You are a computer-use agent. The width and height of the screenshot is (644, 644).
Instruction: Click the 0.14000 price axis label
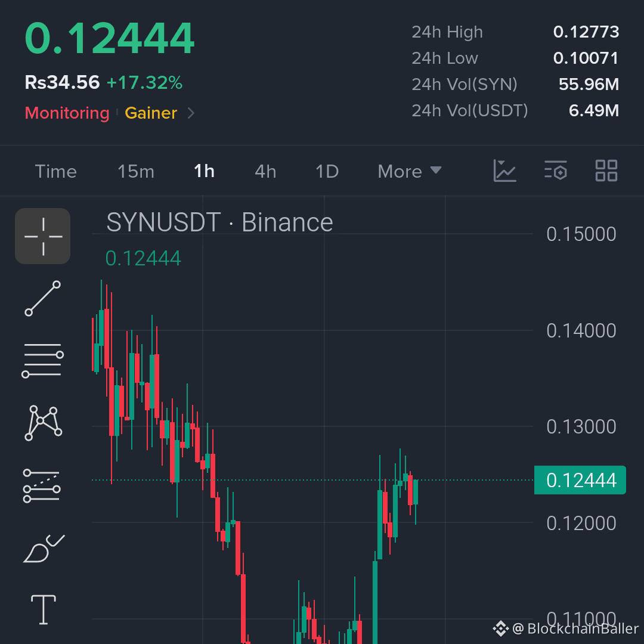[x=581, y=330]
